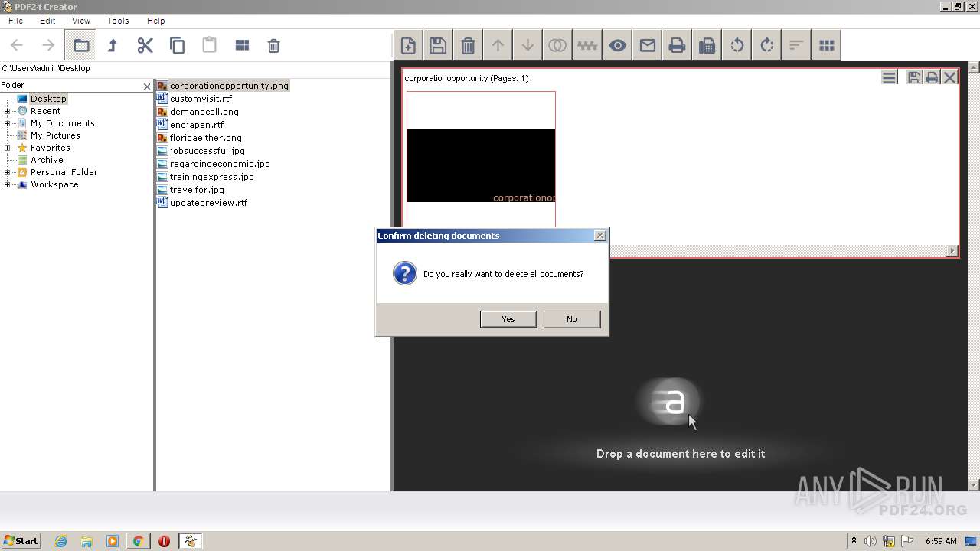Image resolution: width=980 pixels, height=551 pixels.
Task: Rotate pages right icon
Action: click(x=766, y=46)
